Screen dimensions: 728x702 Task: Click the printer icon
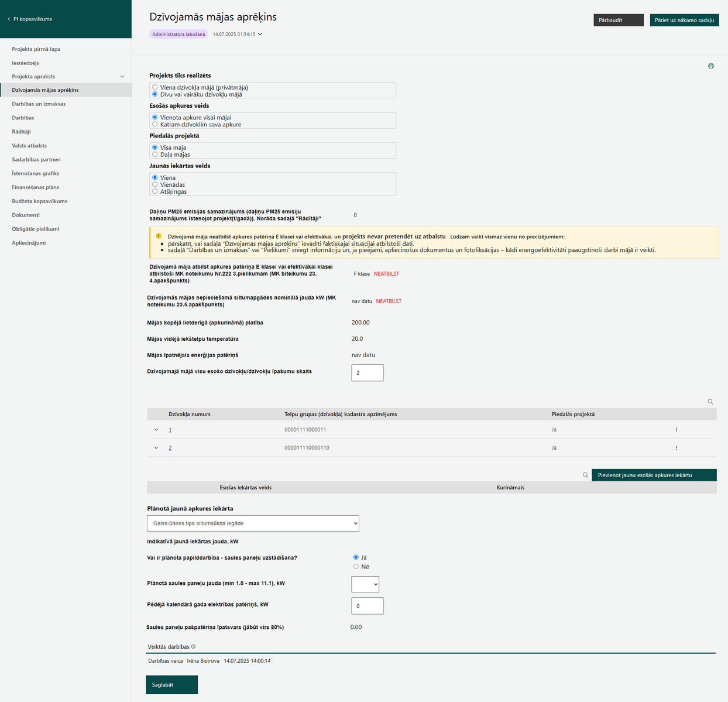[x=710, y=66]
